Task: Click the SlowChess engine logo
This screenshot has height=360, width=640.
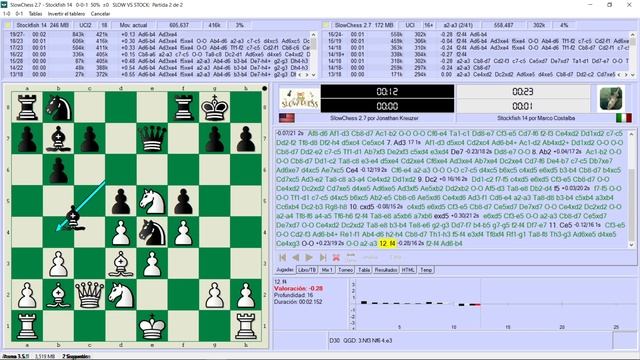Action: [299, 98]
